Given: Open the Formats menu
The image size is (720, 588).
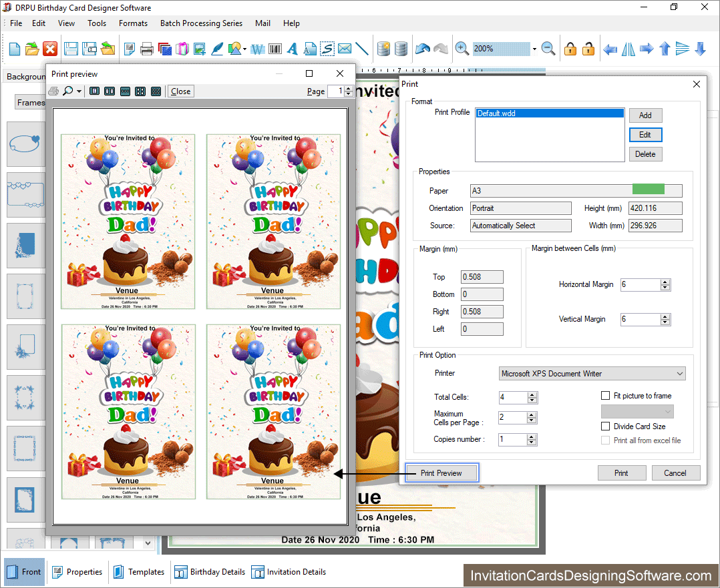Looking at the screenshot, I should (133, 23).
